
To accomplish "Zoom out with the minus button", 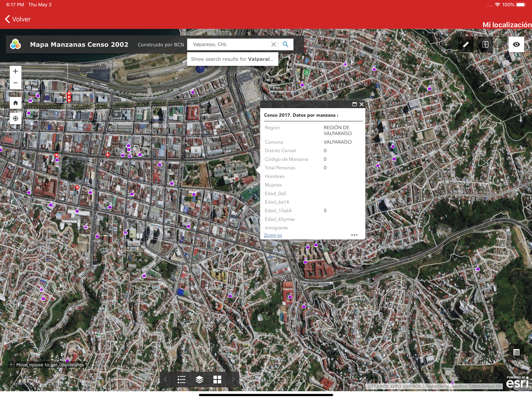I will 15,83.
